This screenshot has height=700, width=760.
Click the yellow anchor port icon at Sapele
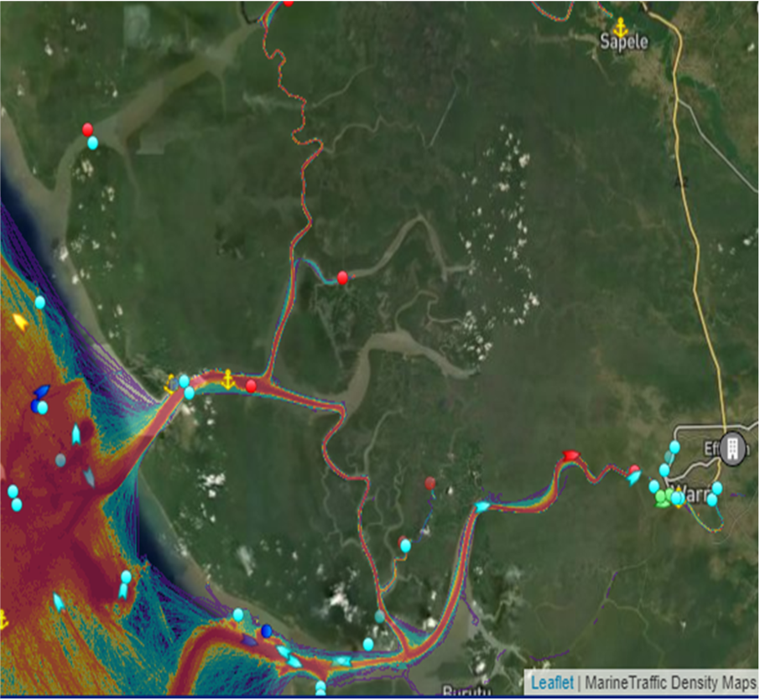(620, 26)
